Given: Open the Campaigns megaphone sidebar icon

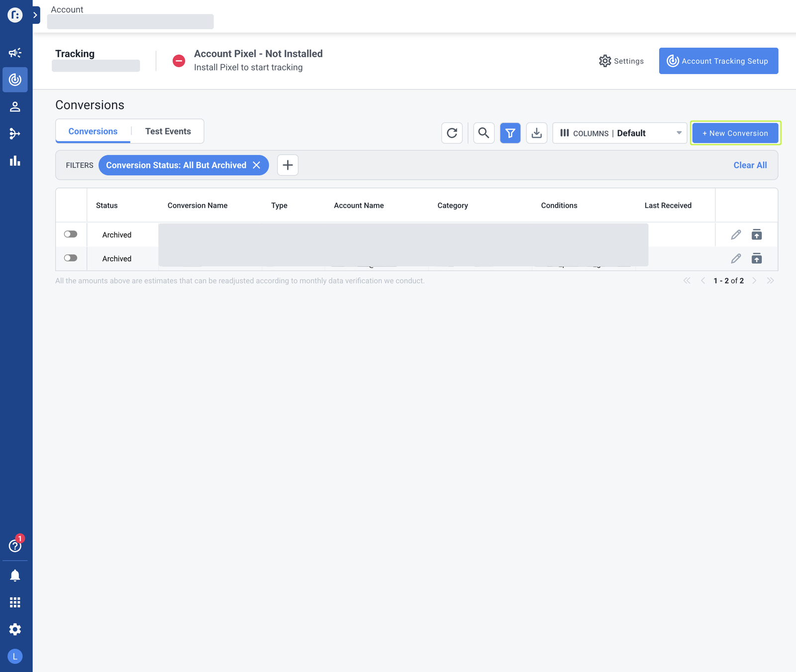Looking at the screenshot, I should 15,53.
